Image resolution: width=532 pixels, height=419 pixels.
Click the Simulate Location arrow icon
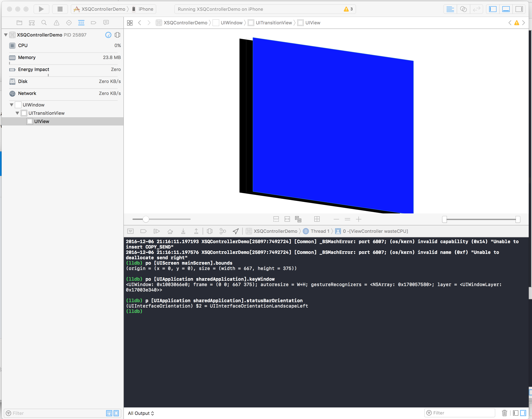[236, 231]
